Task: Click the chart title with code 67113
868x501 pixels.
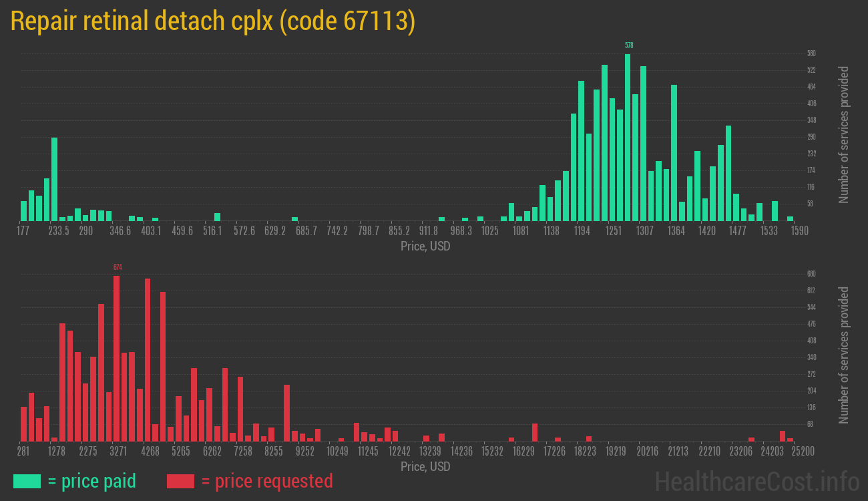Action: [x=213, y=21]
